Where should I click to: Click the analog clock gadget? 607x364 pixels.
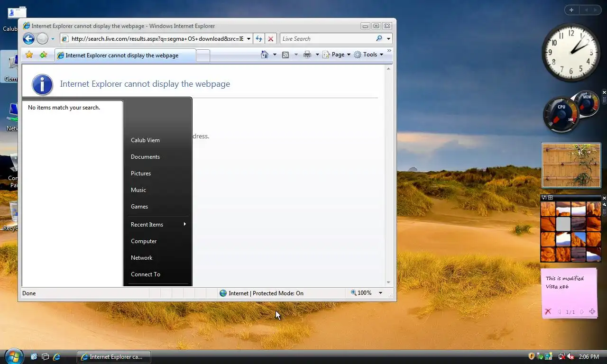[x=571, y=53]
